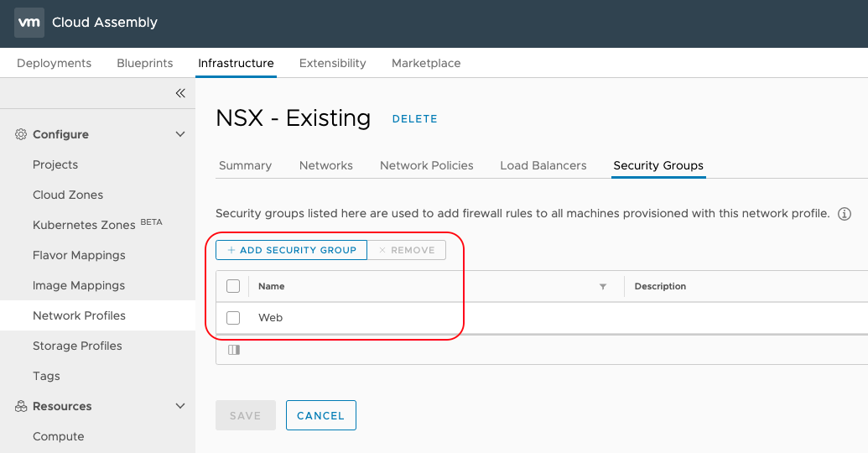
Task: Switch to the Load Balancers tab
Action: coord(543,165)
